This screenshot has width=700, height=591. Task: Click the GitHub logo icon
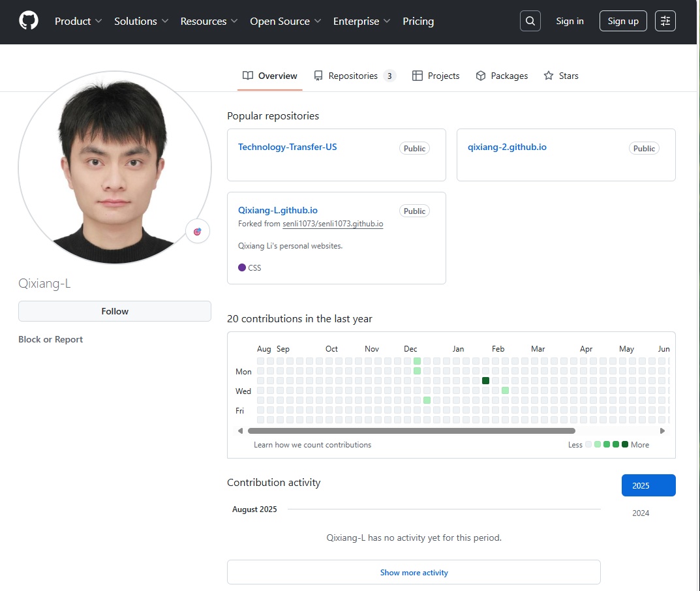[x=29, y=21]
